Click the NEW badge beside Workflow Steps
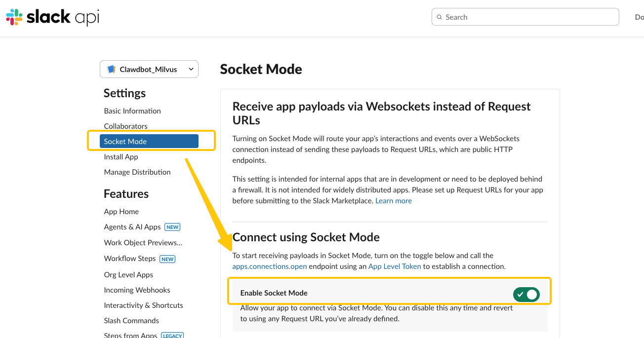The width and height of the screenshot is (644, 338). (167, 259)
